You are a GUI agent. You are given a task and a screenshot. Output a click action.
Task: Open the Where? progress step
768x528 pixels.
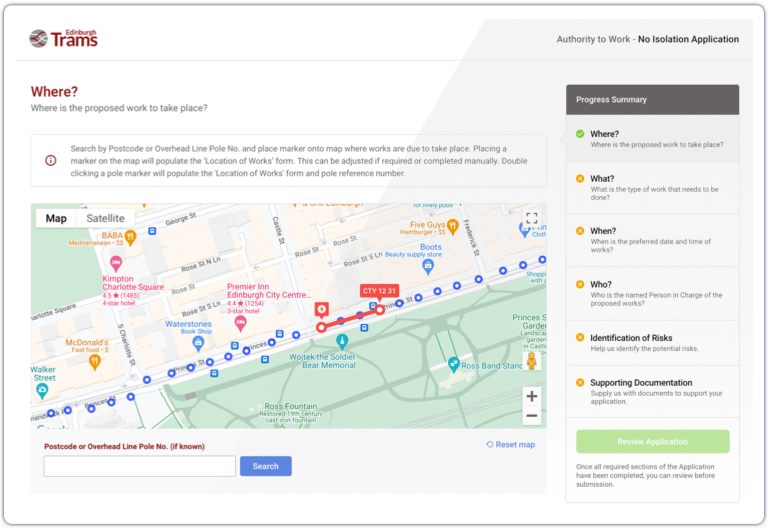(652, 139)
